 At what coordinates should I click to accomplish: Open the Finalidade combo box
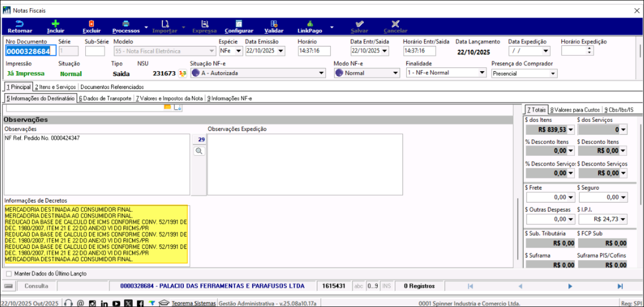pyautogui.click(x=482, y=73)
